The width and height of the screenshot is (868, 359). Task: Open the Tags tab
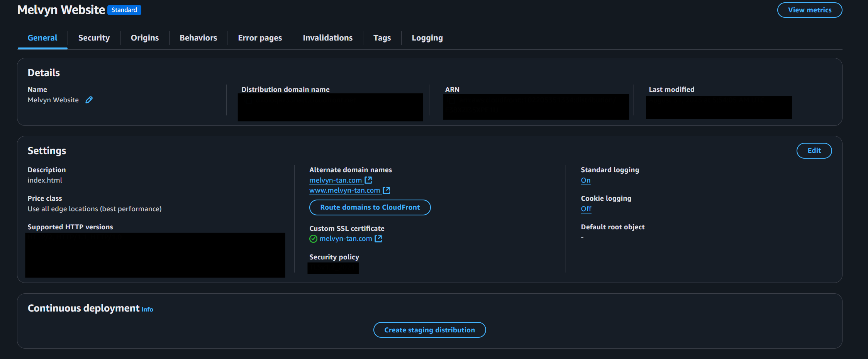(x=382, y=38)
